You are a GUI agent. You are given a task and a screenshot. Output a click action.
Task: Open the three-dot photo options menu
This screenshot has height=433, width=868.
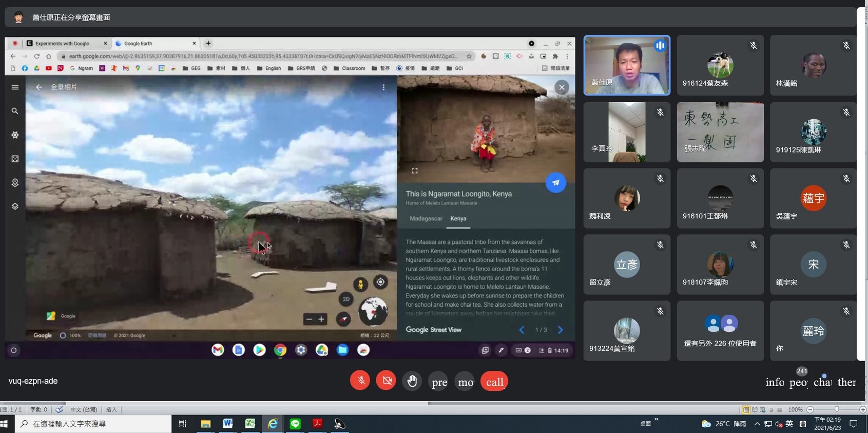pos(383,87)
